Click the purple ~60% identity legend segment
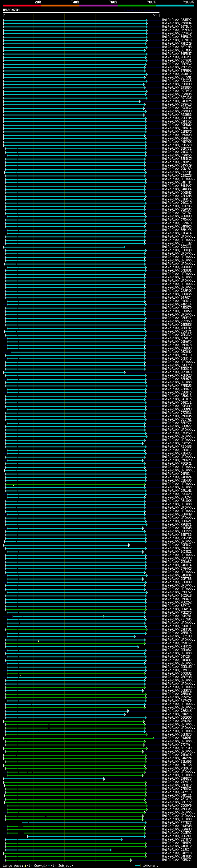 click(99, 6)
